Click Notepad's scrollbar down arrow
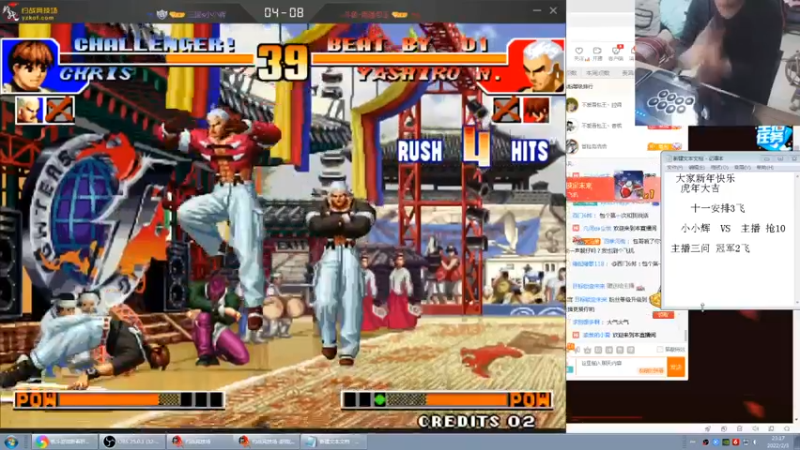This screenshot has width=800, height=450. 796,304
